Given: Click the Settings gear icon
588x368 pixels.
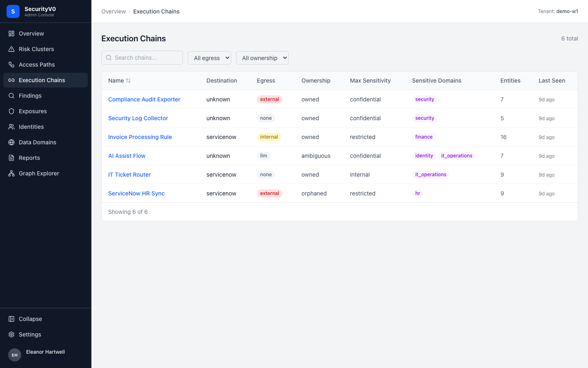Looking at the screenshot, I should coord(11,334).
